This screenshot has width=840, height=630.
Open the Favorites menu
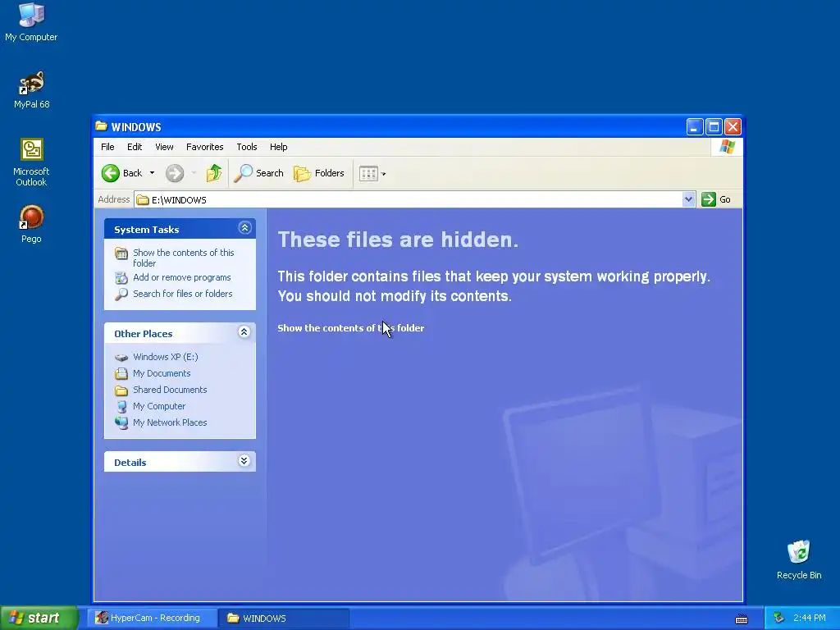point(204,147)
